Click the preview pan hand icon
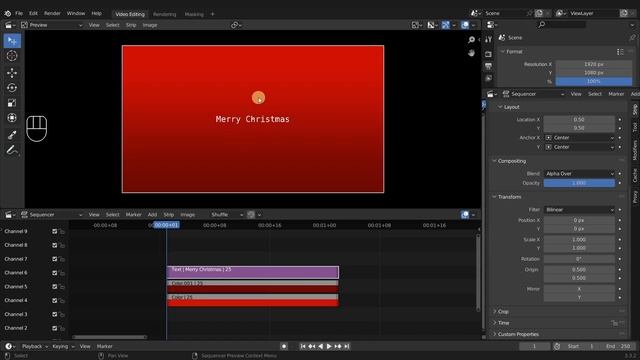 click(471, 53)
